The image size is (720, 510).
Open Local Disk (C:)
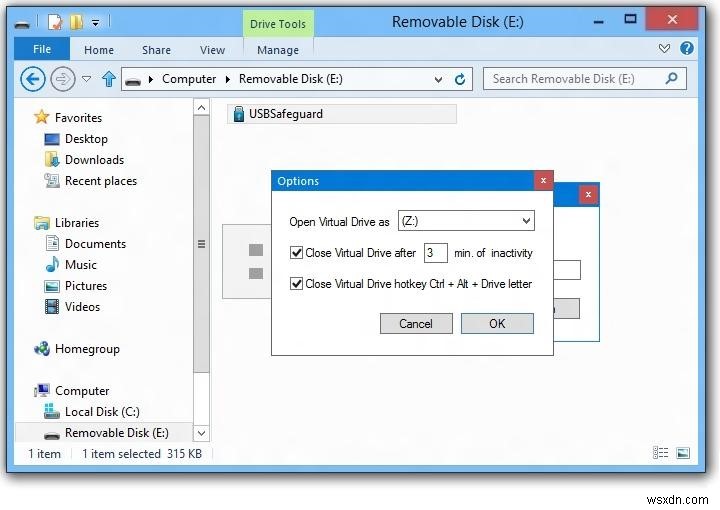tap(102, 412)
